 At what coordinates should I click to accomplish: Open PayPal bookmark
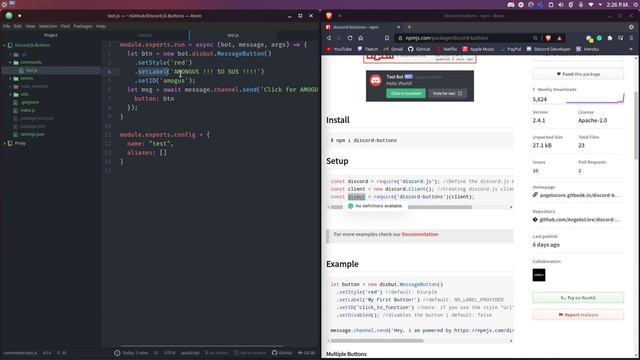coord(510,49)
